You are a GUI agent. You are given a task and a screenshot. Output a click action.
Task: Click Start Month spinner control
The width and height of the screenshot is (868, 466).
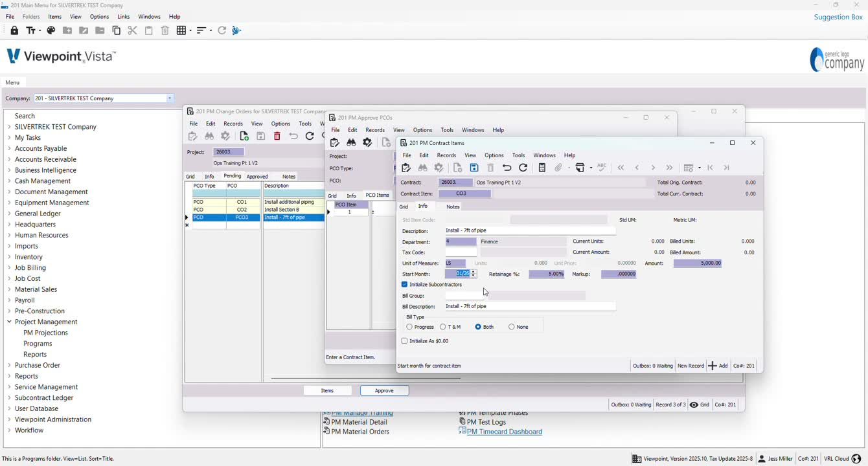[474, 274]
